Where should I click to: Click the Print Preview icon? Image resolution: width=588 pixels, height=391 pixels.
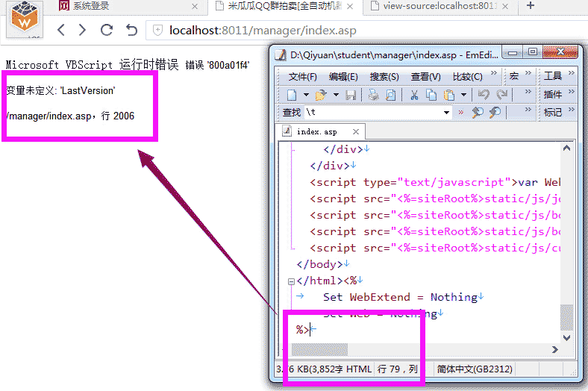pos(391,95)
